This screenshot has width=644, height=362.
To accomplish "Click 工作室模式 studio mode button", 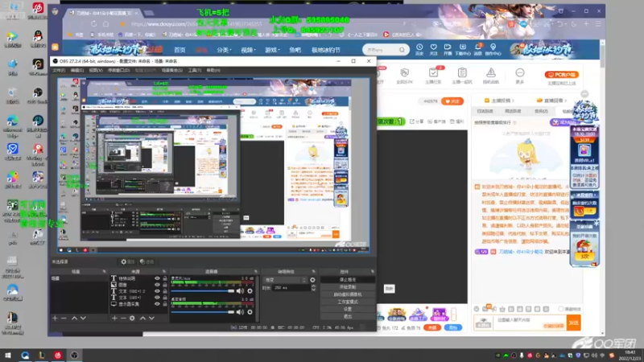I will 348,302.
